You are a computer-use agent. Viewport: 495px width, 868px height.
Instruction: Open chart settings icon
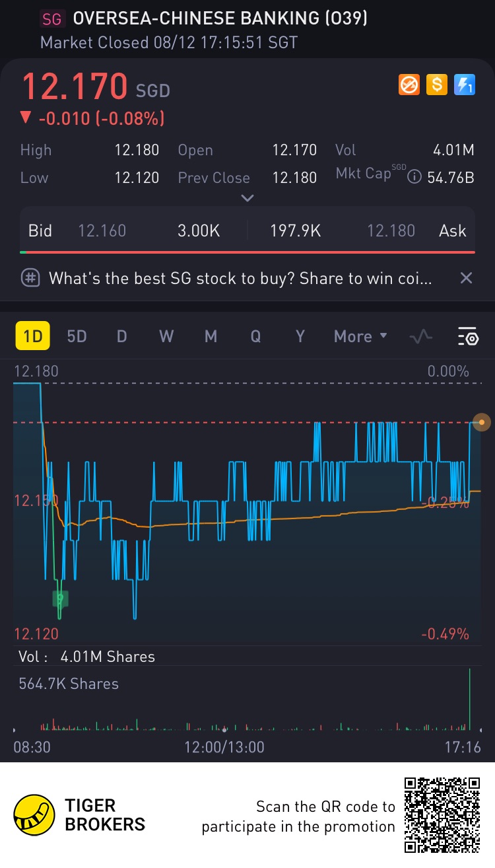pos(467,337)
